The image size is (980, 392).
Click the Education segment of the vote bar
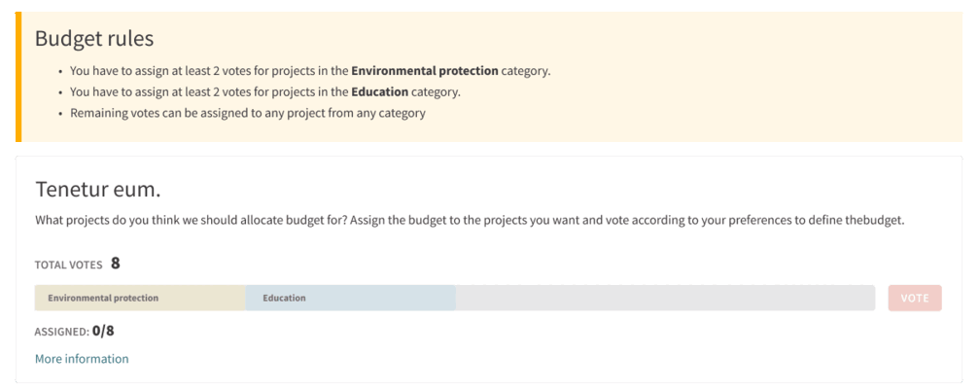click(x=350, y=298)
